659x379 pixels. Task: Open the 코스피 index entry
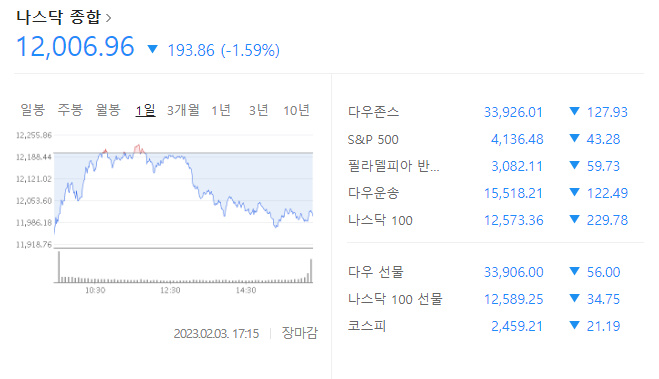pyautogui.click(x=488, y=326)
